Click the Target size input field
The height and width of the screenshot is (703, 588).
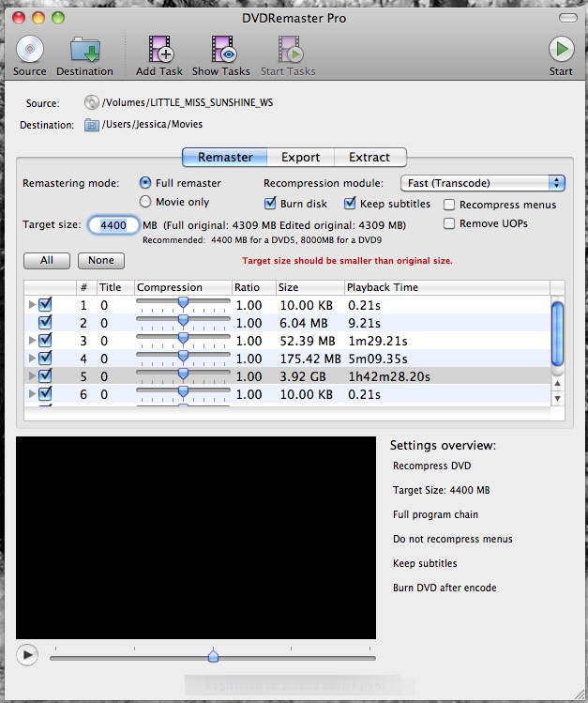(113, 225)
